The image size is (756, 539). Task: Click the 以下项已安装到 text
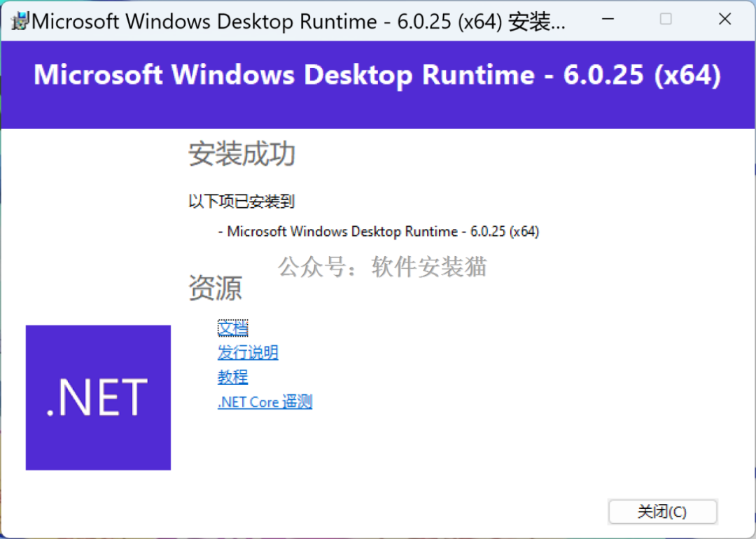coord(241,202)
